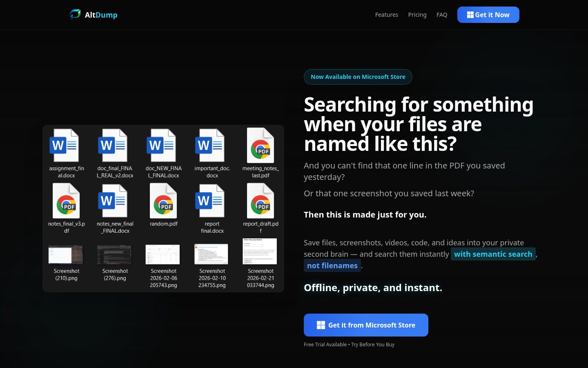
Task: Open the Features nav link
Action: pyautogui.click(x=387, y=15)
